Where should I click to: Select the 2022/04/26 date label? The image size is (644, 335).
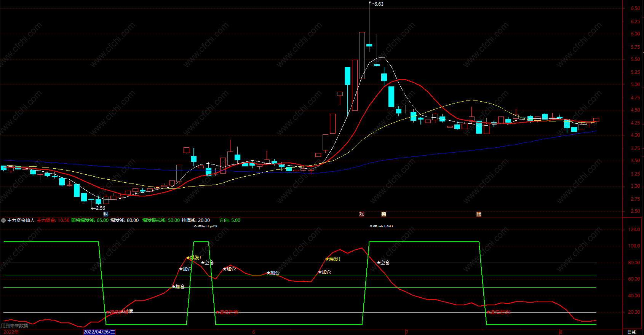tap(99, 332)
